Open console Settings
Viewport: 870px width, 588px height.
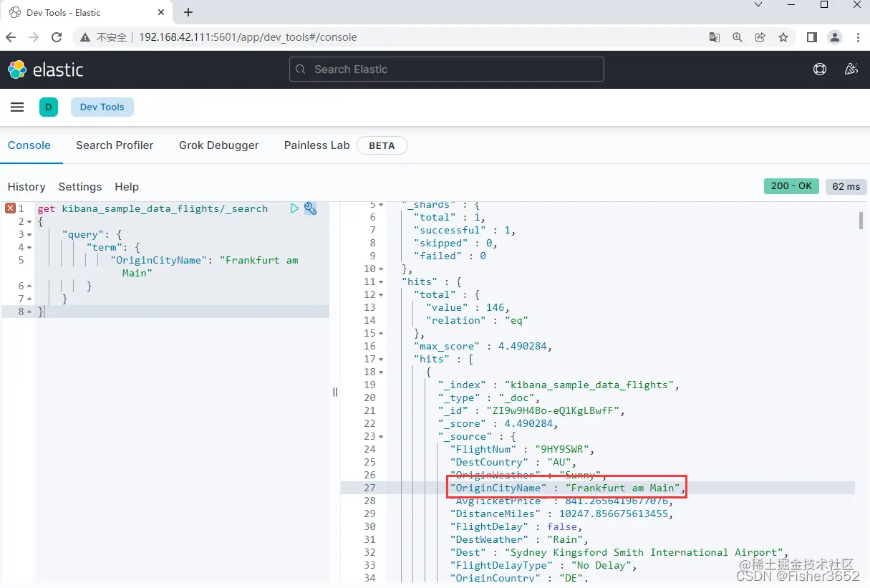(80, 187)
